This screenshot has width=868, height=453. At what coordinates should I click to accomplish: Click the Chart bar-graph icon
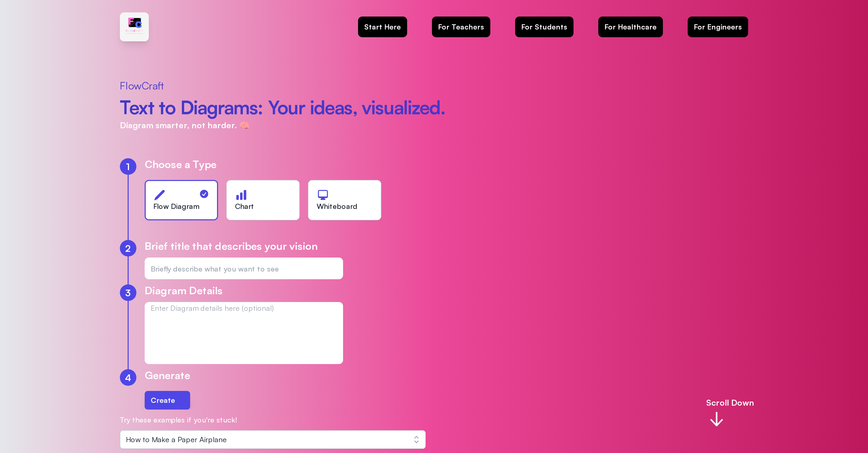[241, 195]
